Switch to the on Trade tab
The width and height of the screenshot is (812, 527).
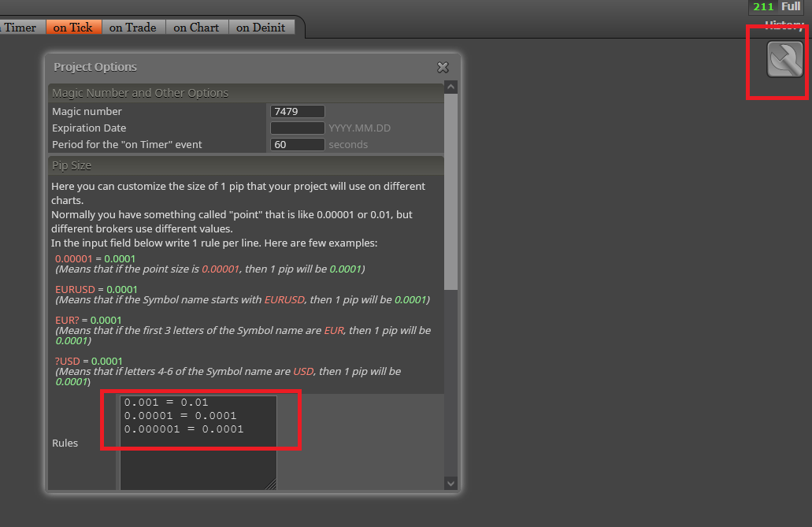point(133,28)
